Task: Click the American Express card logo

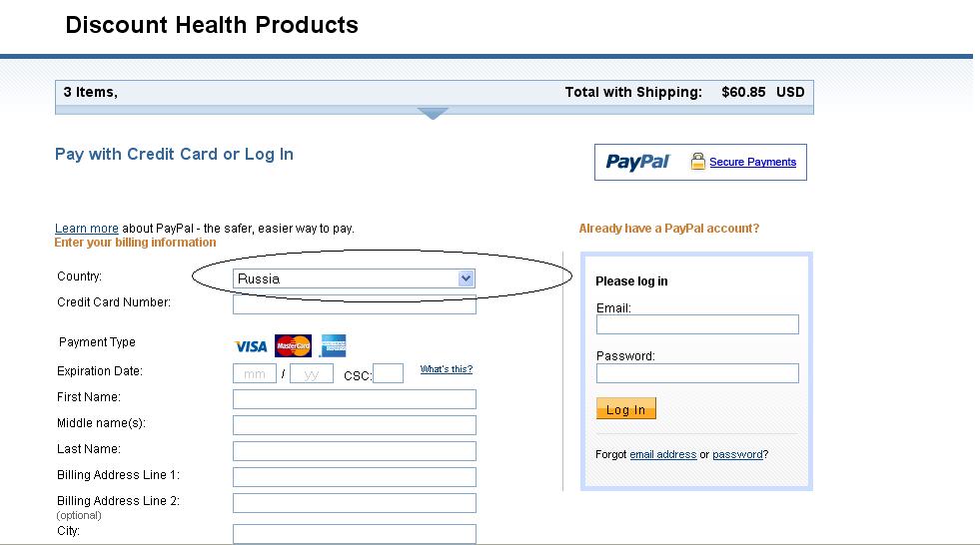Action: click(x=333, y=345)
